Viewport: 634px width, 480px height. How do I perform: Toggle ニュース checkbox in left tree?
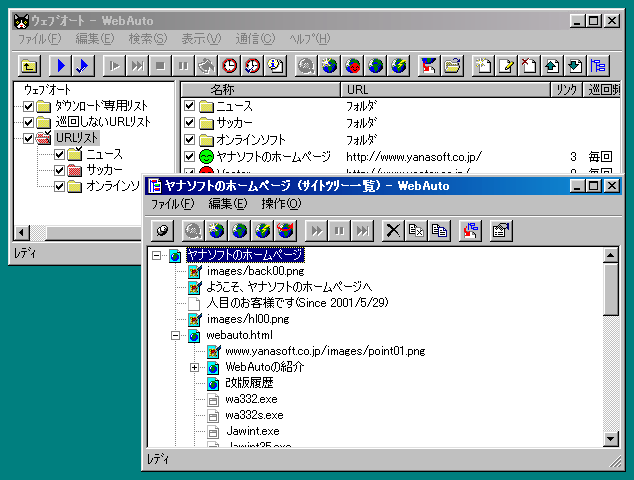(x=59, y=154)
